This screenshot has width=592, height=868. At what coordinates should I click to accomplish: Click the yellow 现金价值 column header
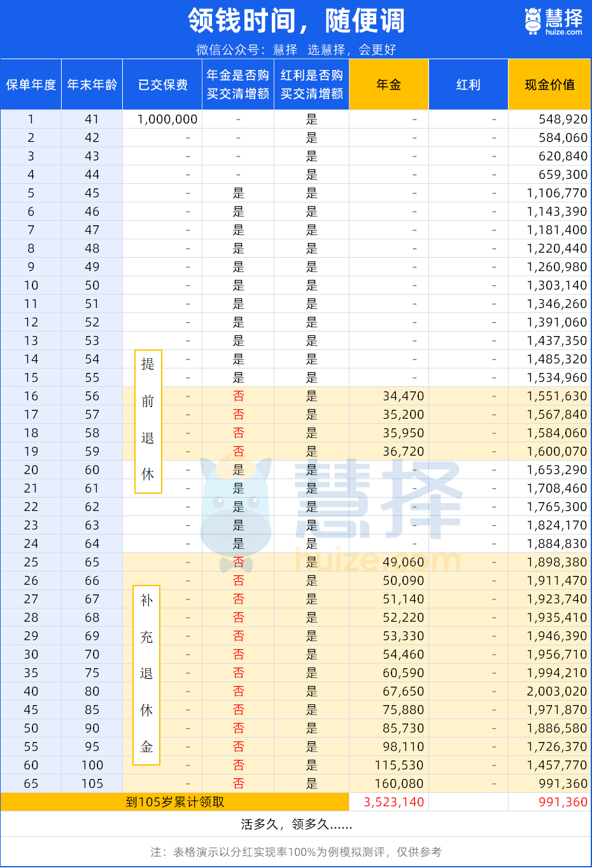[549, 85]
